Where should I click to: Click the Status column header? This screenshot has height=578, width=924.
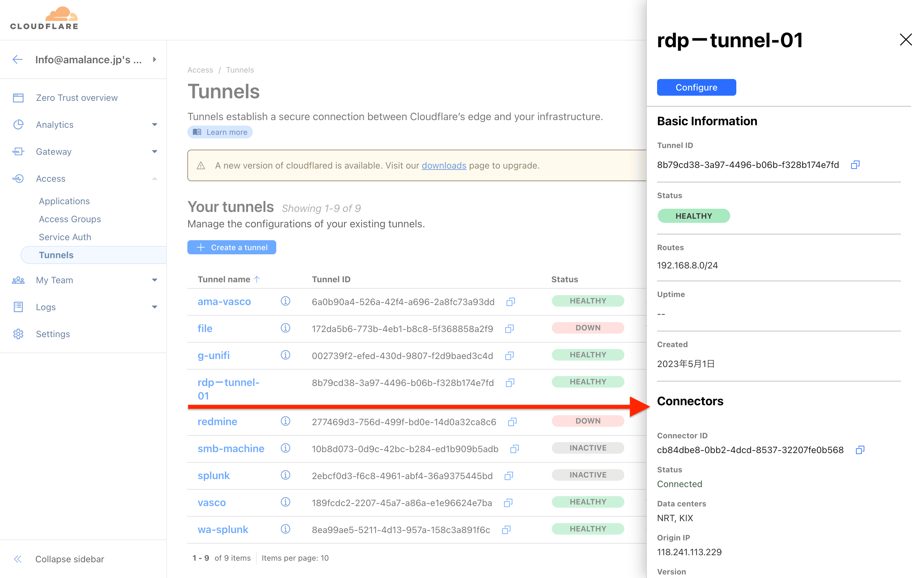coord(564,279)
